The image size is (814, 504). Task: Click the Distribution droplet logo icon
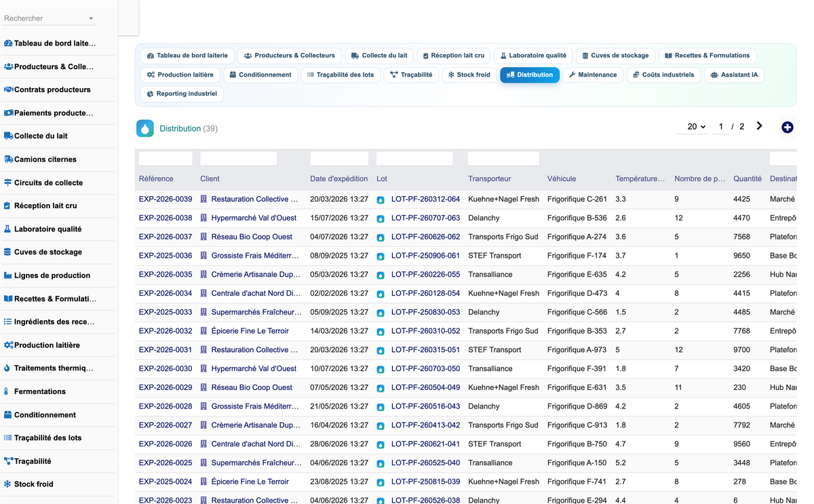[x=145, y=128]
